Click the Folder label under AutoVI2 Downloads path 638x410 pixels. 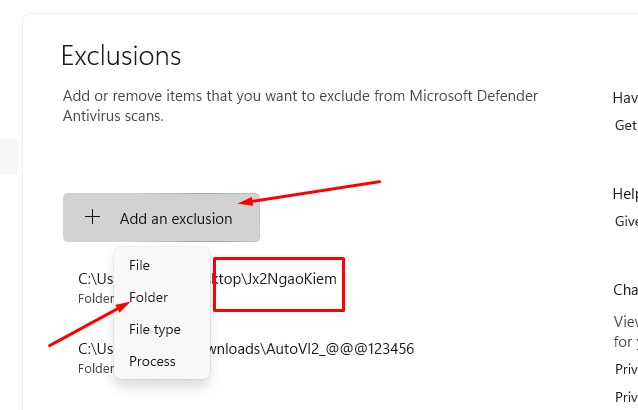point(94,368)
